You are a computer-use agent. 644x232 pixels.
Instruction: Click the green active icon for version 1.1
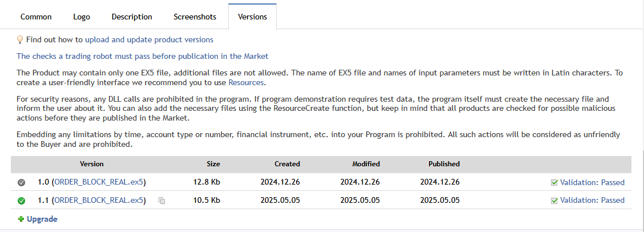[22, 201]
